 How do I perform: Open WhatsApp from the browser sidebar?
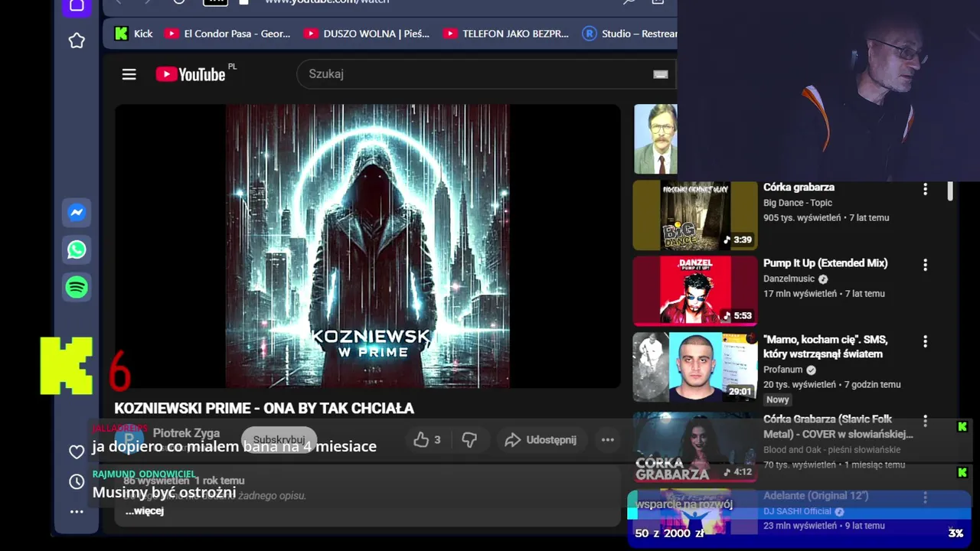77,249
